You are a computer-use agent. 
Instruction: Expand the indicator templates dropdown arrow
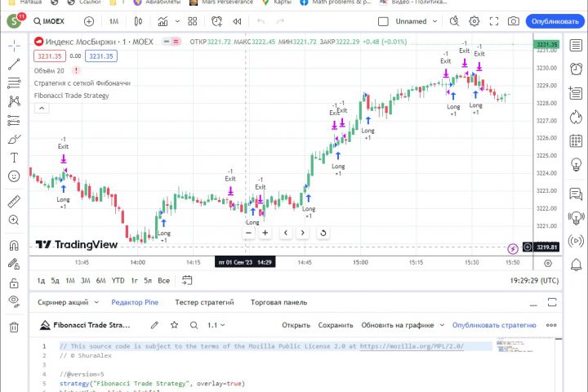(177, 21)
